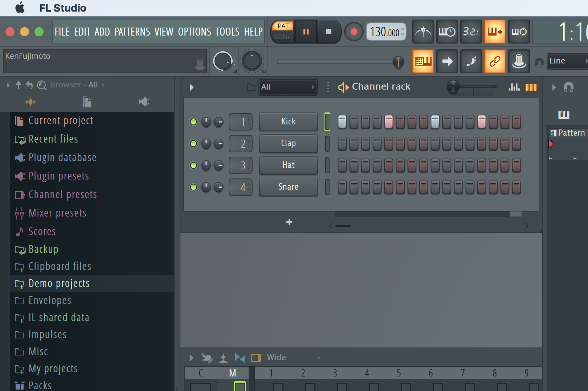The image size is (588, 391).
Task: Toggle overdub/blend recording button
Action: pos(495,32)
